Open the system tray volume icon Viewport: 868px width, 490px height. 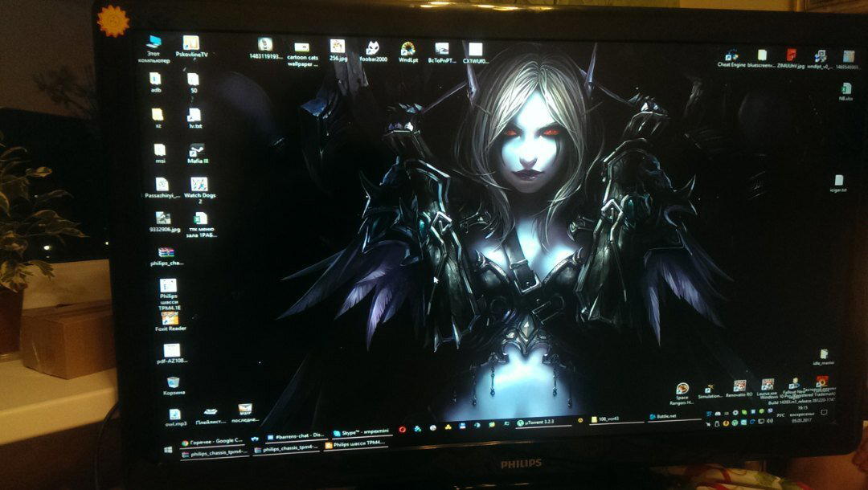[x=770, y=421]
